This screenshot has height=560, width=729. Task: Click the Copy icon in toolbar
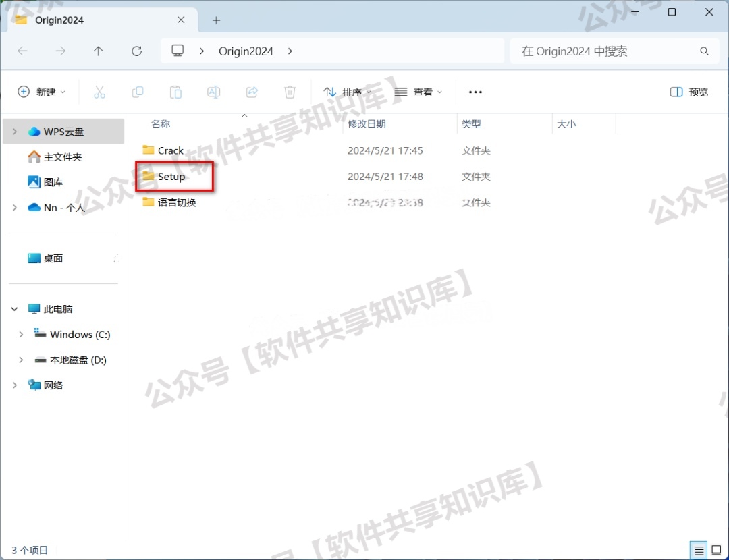pyautogui.click(x=138, y=92)
